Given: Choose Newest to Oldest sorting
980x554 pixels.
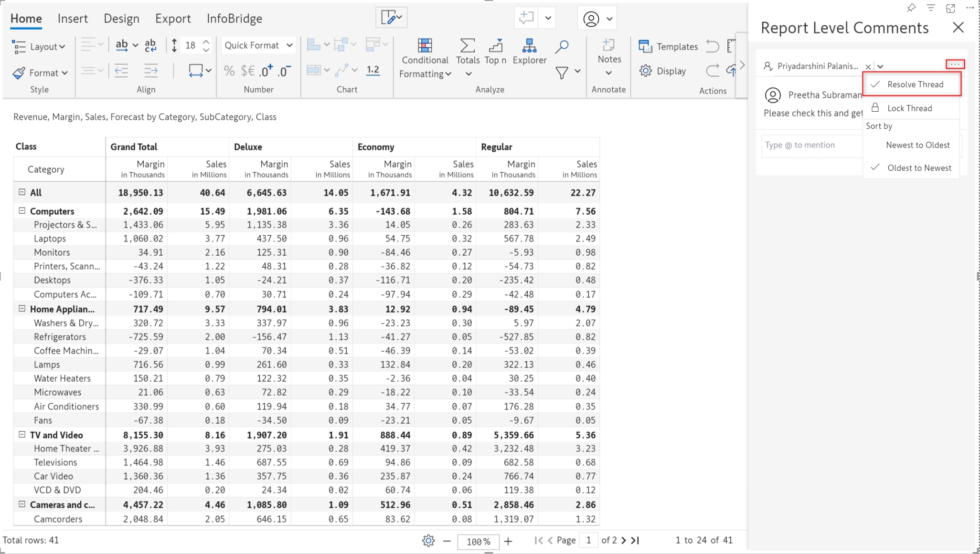Looking at the screenshot, I should (917, 145).
